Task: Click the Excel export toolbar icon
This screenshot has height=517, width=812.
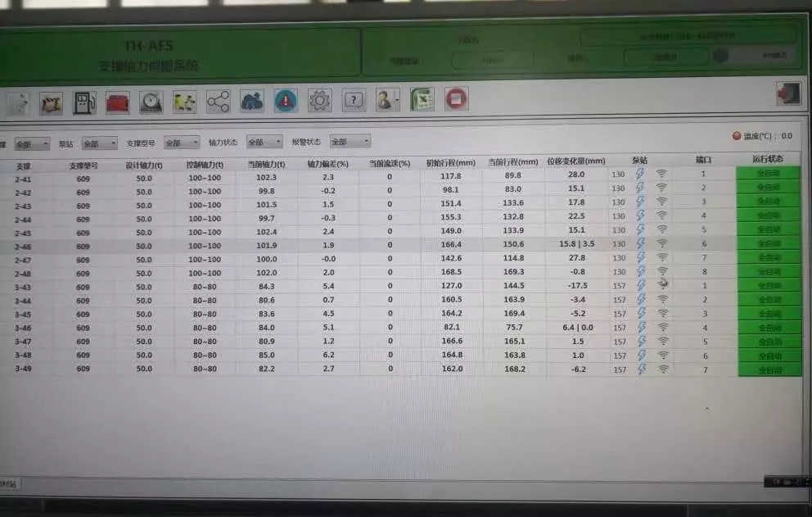Action: pyautogui.click(x=422, y=99)
